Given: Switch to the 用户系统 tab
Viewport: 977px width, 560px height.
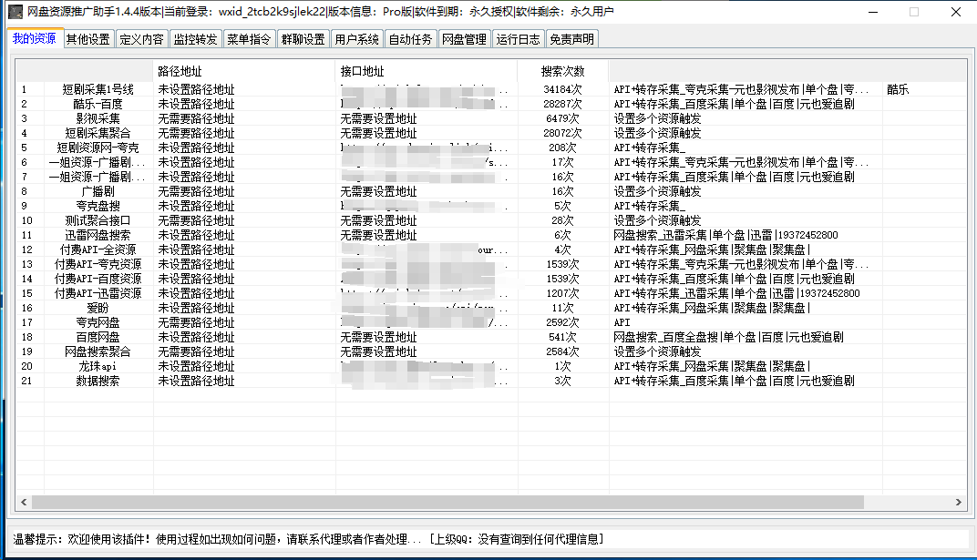Looking at the screenshot, I should point(356,39).
